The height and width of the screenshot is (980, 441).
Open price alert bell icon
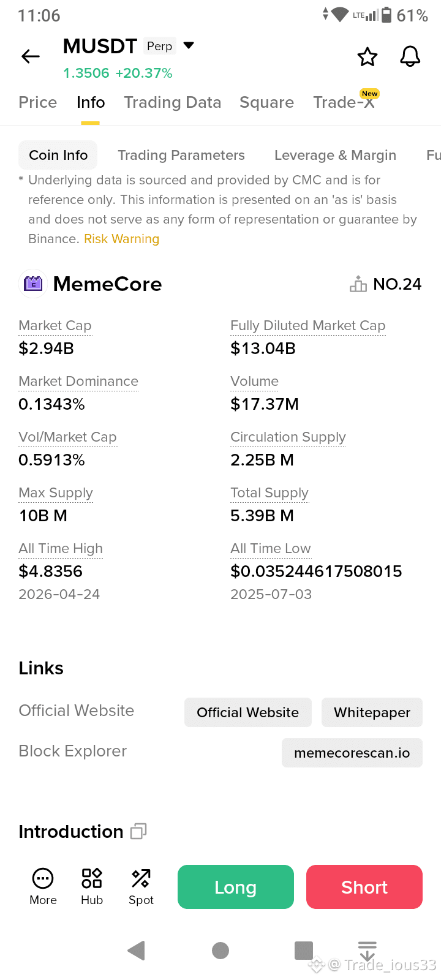[x=410, y=56]
